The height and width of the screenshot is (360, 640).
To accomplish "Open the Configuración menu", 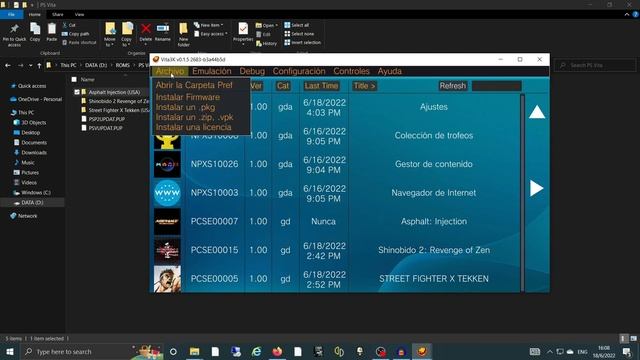I will (x=299, y=71).
